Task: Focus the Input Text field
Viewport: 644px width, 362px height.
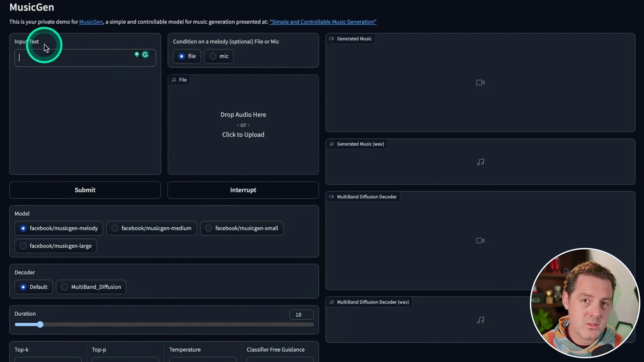Action: [85, 58]
